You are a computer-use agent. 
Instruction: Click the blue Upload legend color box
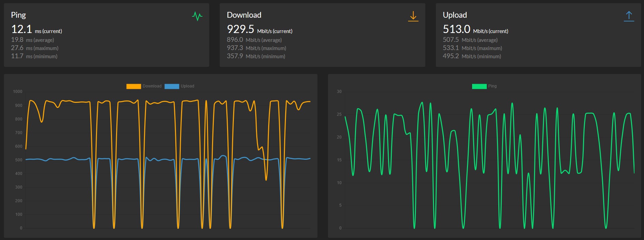point(172,86)
